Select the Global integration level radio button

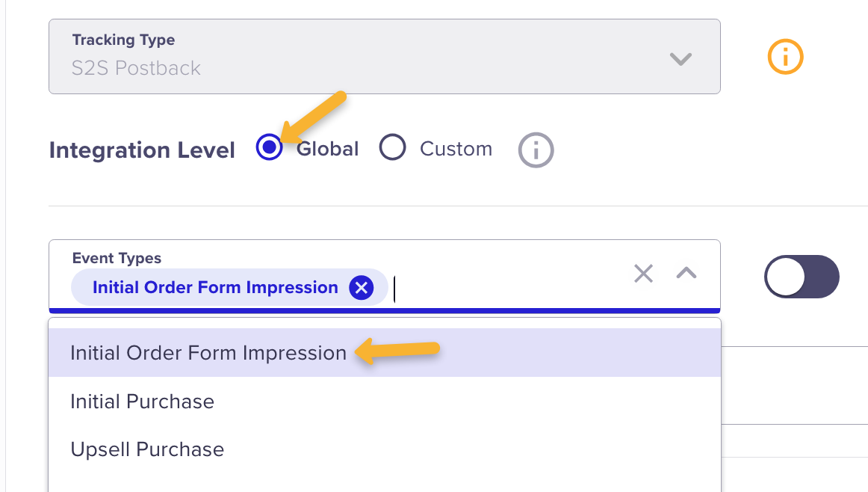[269, 148]
